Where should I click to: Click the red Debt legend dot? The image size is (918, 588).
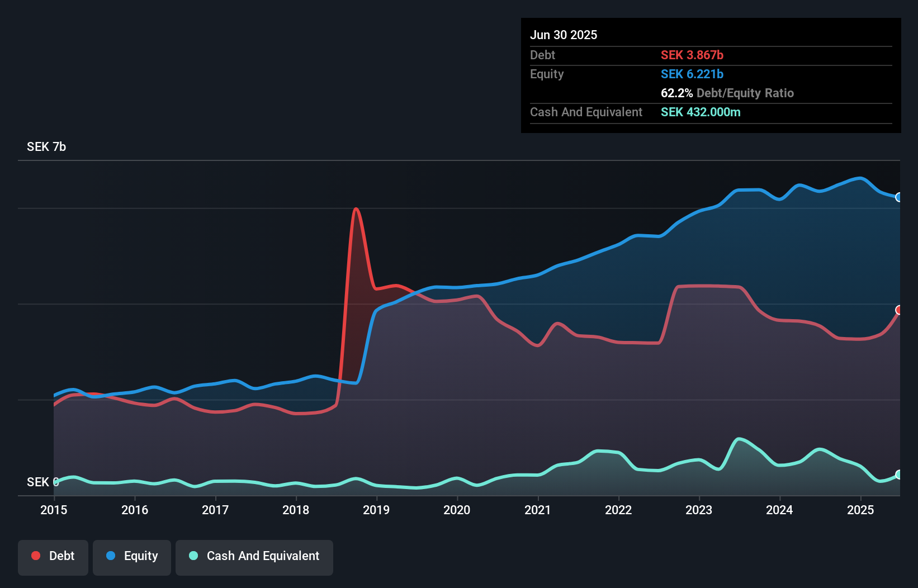click(x=36, y=556)
